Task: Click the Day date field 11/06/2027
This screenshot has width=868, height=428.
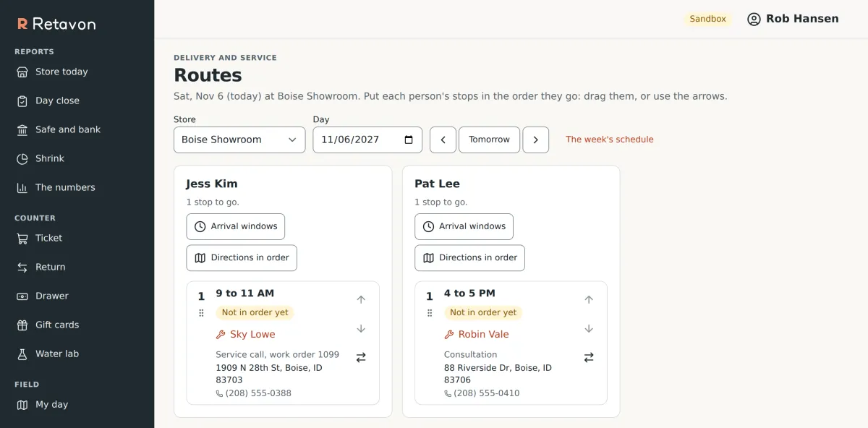Action: pos(367,140)
